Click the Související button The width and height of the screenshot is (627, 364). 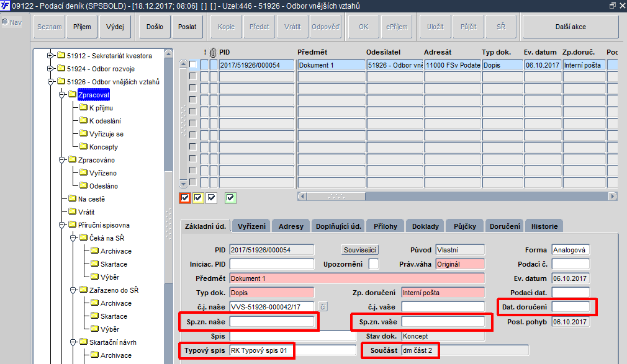[360, 250]
